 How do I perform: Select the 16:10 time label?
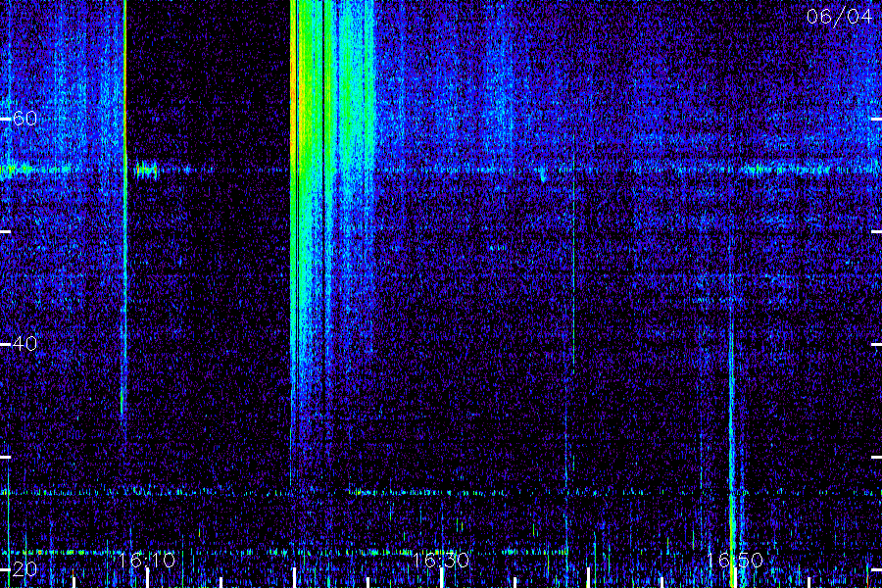pyautogui.click(x=147, y=560)
